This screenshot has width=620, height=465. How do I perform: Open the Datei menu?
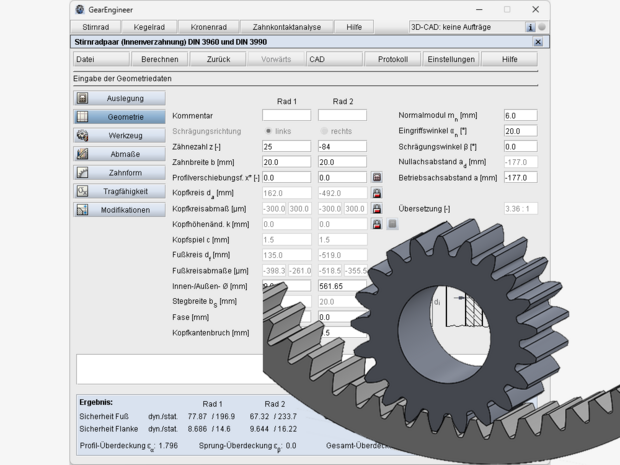tap(102, 59)
